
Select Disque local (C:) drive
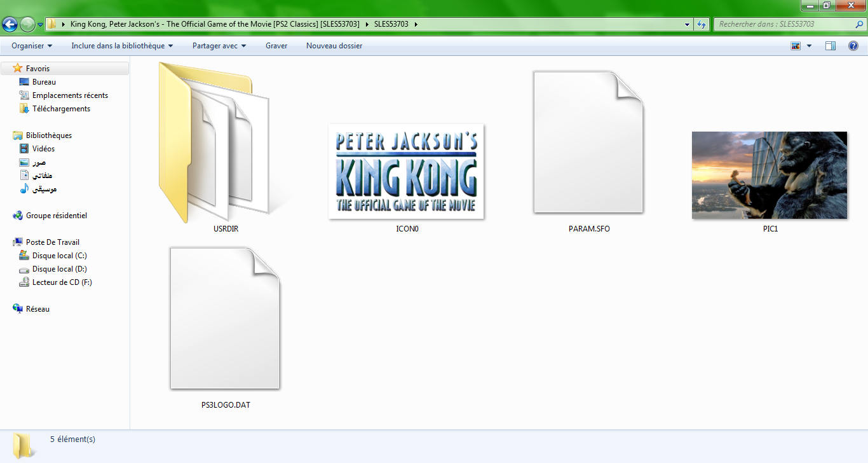59,256
